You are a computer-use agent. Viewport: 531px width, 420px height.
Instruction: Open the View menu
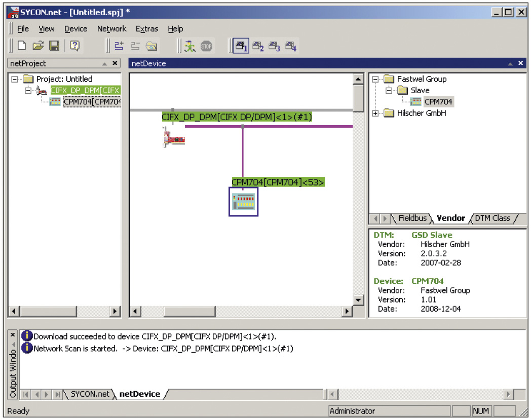pyautogui.click(x=47, y=29)
